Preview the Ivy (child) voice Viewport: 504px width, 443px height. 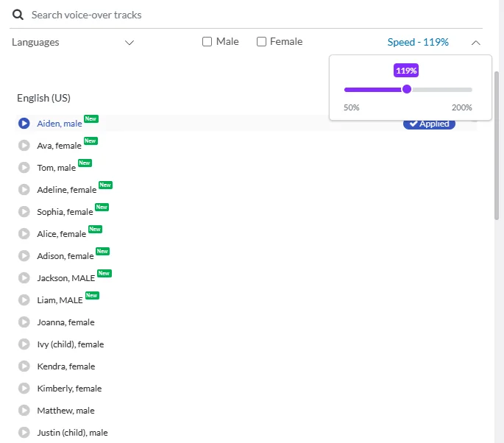(24, 344)
